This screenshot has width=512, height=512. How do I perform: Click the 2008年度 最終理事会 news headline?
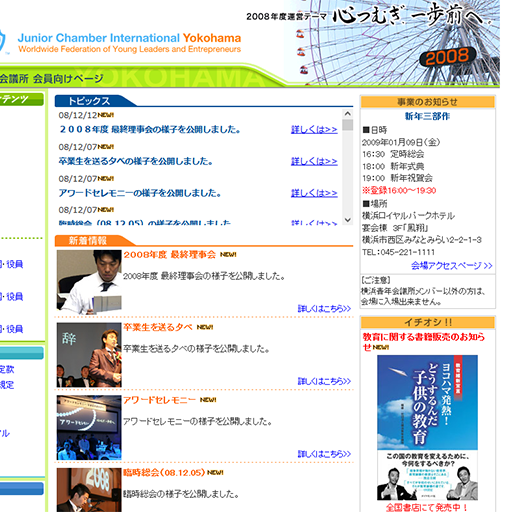click(170, 255)
